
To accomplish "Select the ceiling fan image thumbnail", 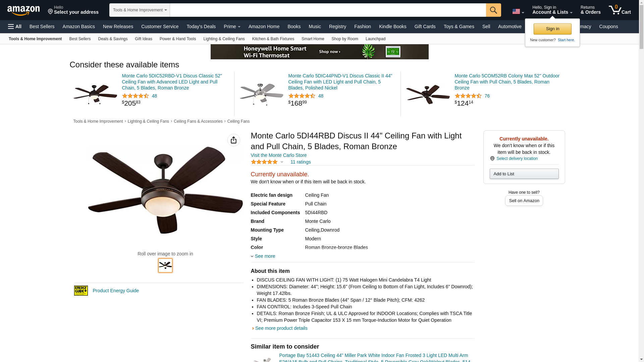I will (165, 265).
